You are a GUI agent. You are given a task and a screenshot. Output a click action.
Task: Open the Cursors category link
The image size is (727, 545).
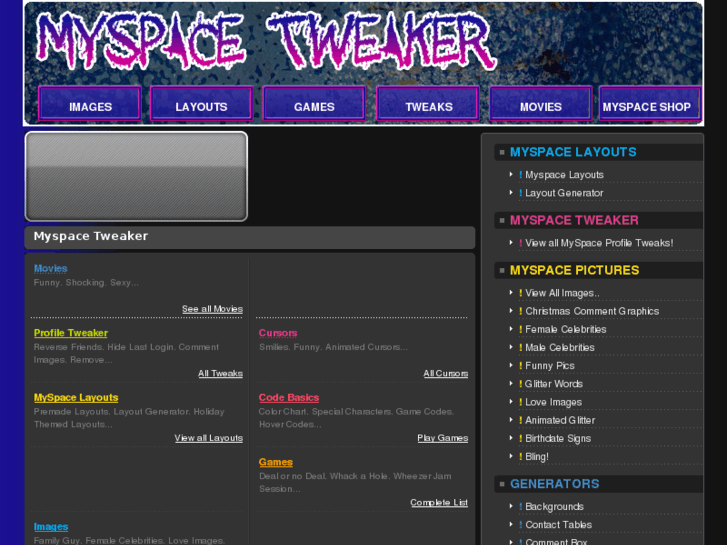tap(278, 333)
